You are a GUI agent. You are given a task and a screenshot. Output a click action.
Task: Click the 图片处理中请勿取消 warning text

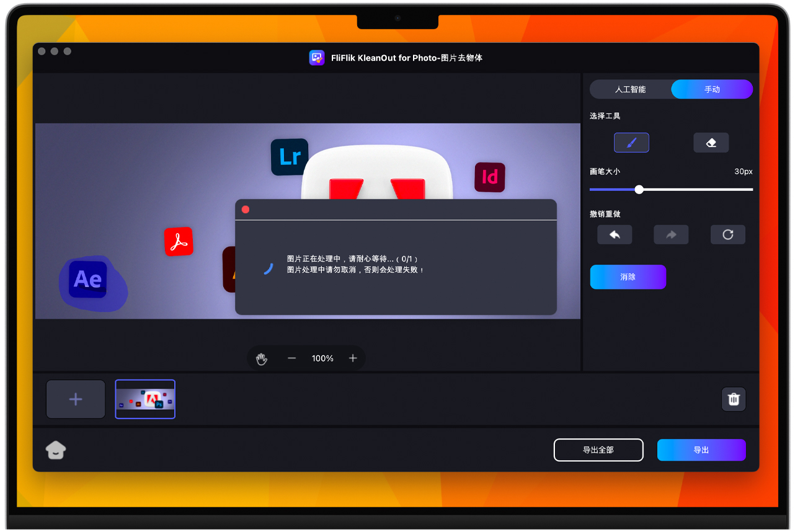click(356, 270)
